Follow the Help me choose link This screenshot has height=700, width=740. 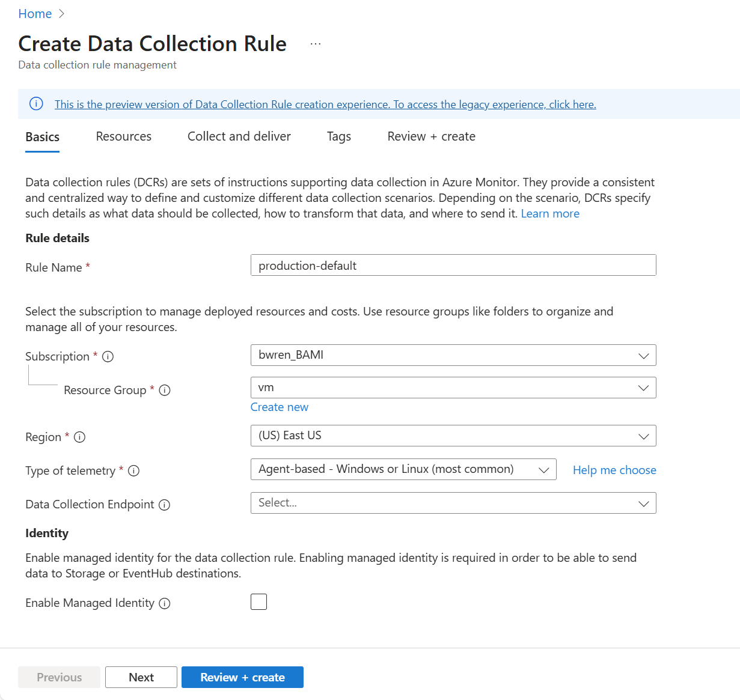[x=614, y=470]
